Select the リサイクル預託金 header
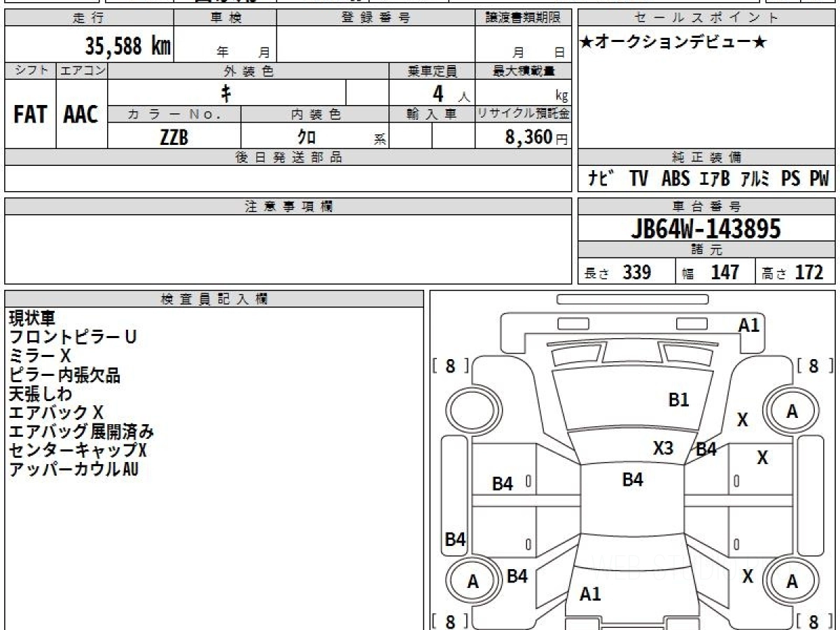 pos(524,114)
